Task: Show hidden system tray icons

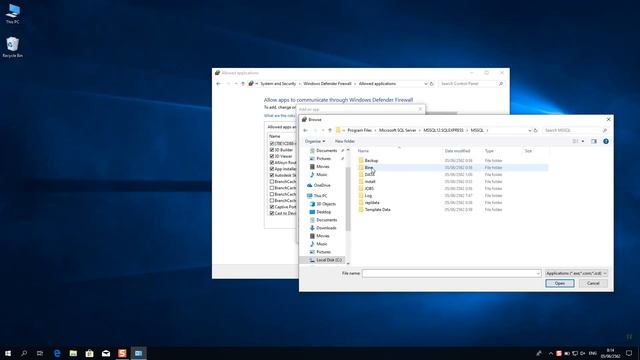Action: pyautogui.click(x=551, y=353)
